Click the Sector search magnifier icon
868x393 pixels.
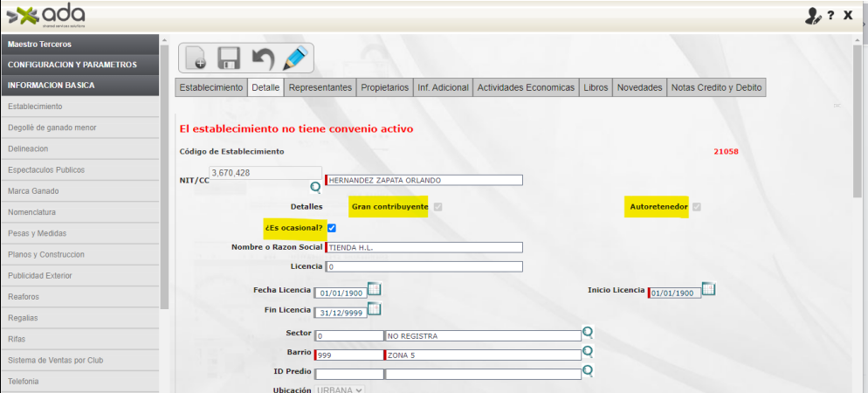pos(588,333)
